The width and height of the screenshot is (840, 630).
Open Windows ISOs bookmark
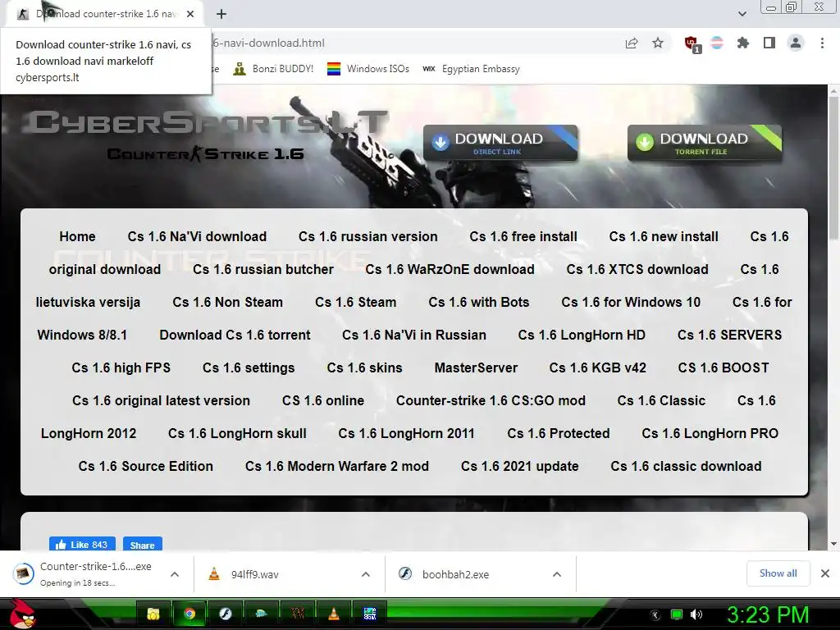(368, 69)
